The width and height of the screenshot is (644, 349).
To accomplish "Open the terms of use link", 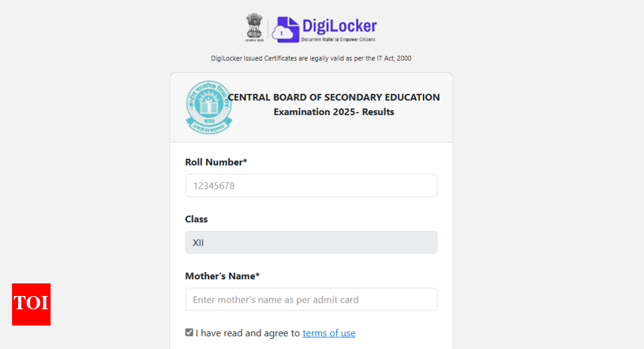I will 329,333.
